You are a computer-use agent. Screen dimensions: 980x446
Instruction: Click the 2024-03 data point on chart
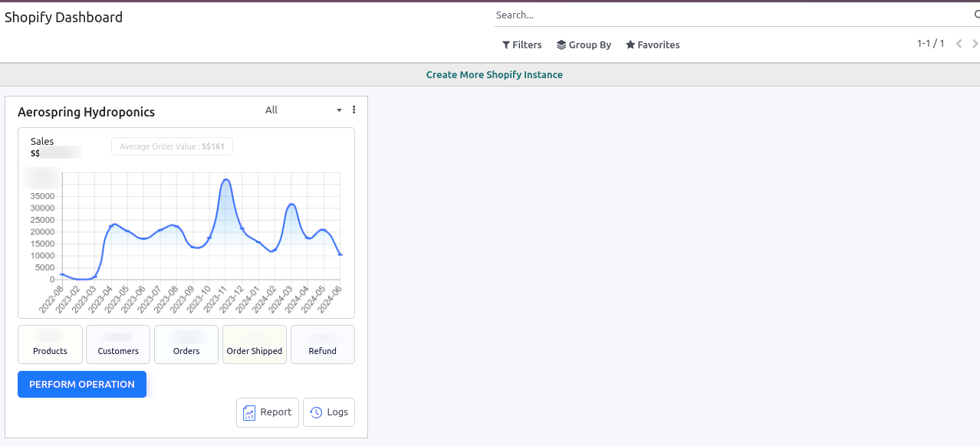coord(291,205)
